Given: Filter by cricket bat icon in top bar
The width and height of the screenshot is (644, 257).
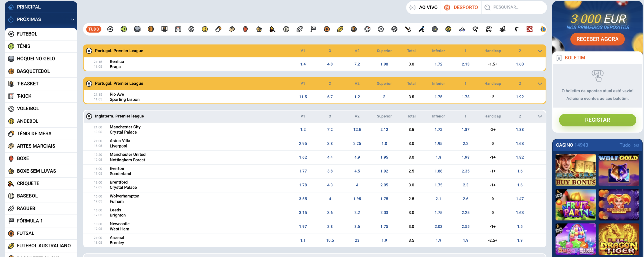Looking at the screenshot, I should tap(273, 29).
